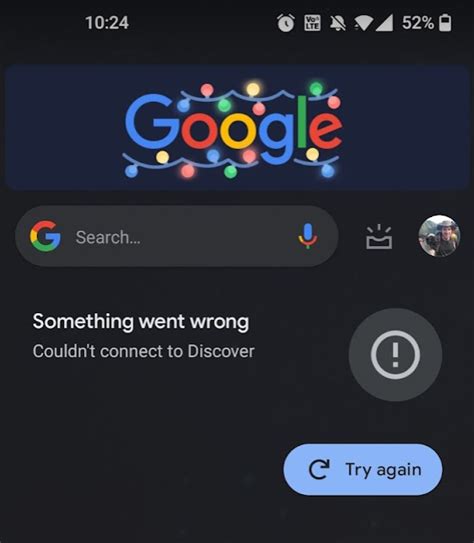Screen dimensions: 474x543
Task: Tap the muted notifications bell icon
Action: 337,23
